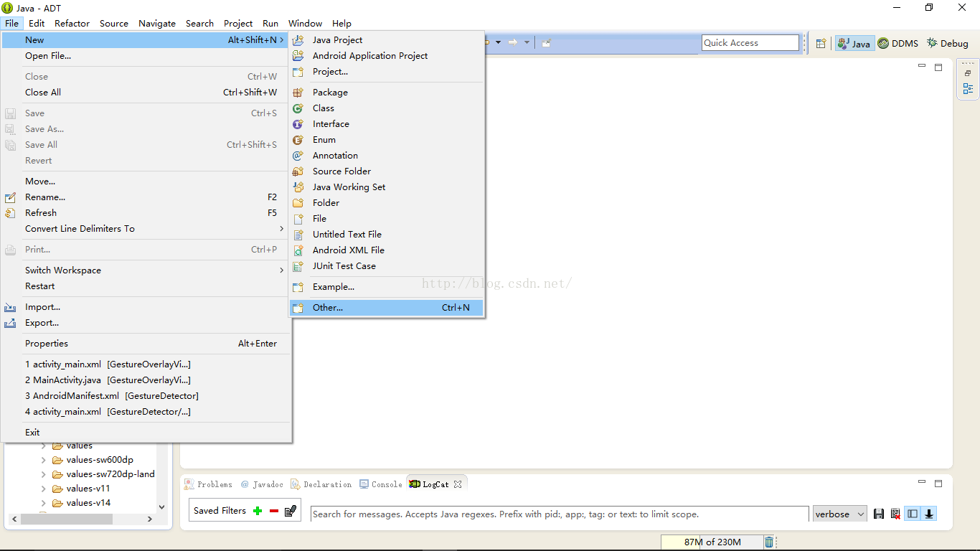This screenshot has width=980, height=551.
Task: Select Android Application Project entry
Action: tap(387, 56)
